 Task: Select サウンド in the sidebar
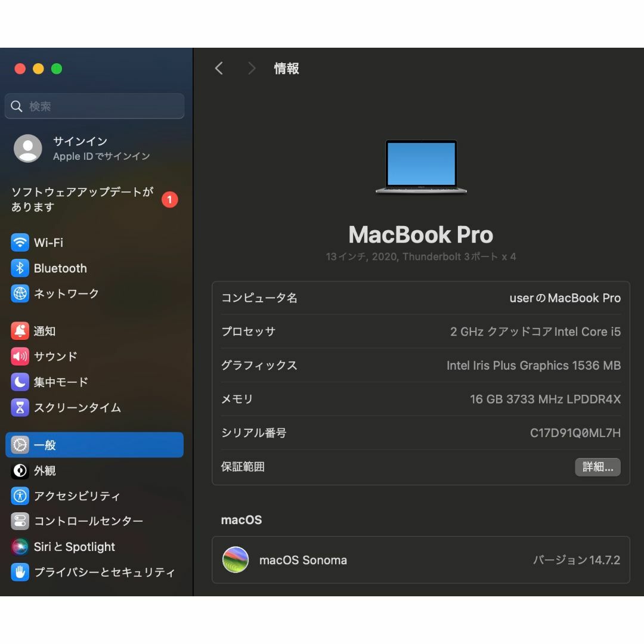click(94, 357)
